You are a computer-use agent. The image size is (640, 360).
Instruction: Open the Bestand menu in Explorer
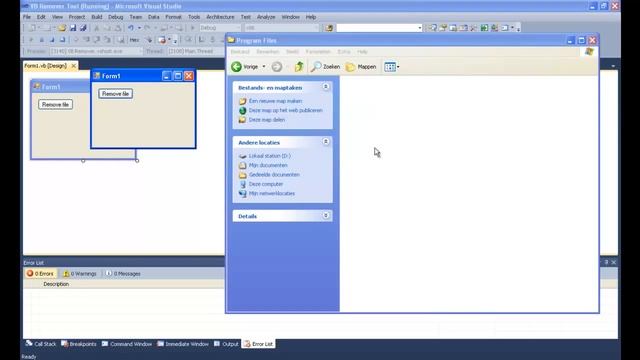(x=240, y=52)
